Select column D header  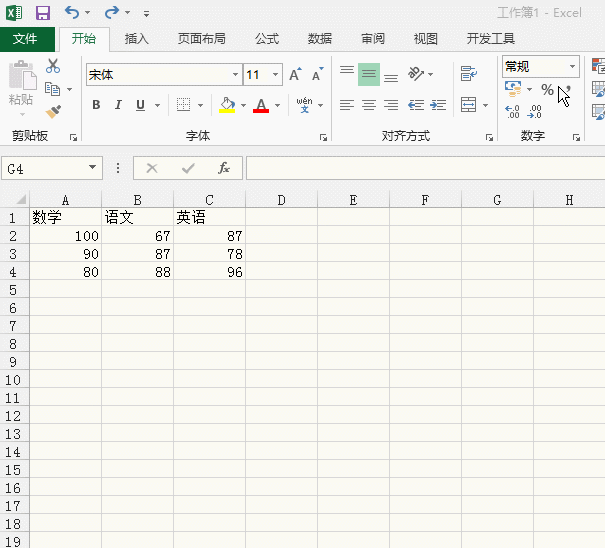[281, 200]
